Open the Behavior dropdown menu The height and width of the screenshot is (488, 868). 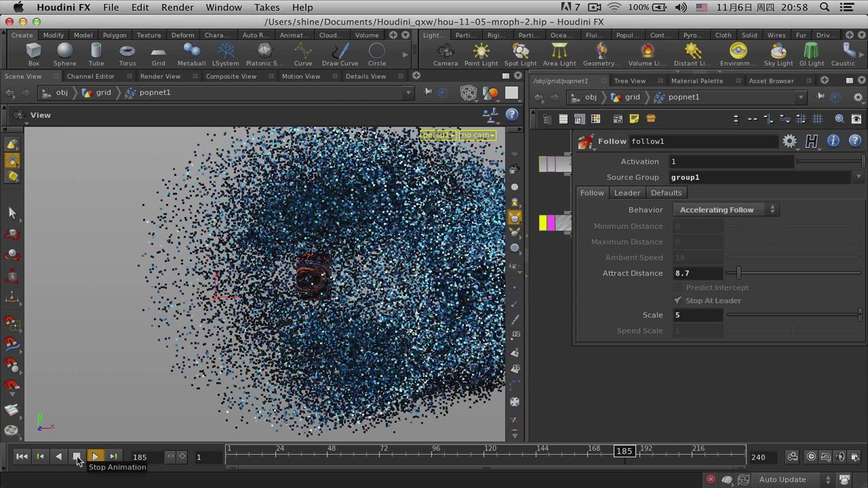click(726, 210)
